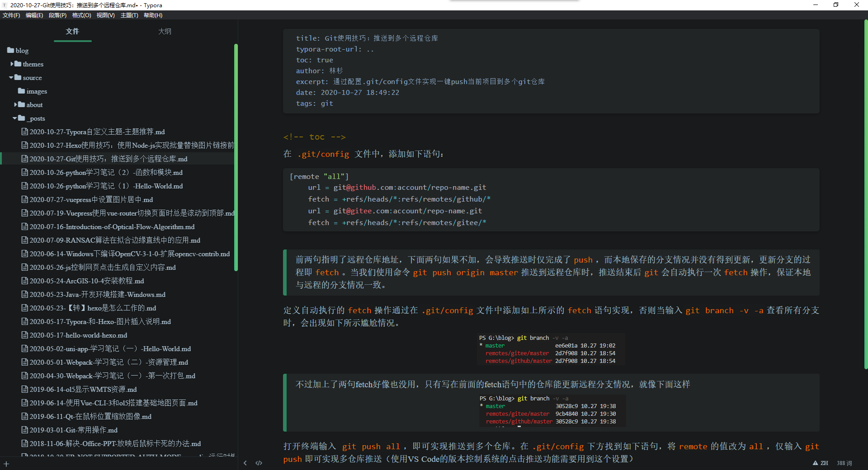This screenshot has height=470, width=868.
Task: Click the file icon of Typora自定义主题 post
Action: point(25,132)
